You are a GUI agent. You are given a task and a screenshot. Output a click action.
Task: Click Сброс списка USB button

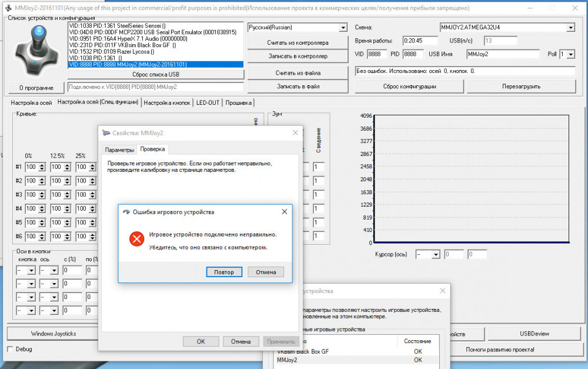coord(156,74)
